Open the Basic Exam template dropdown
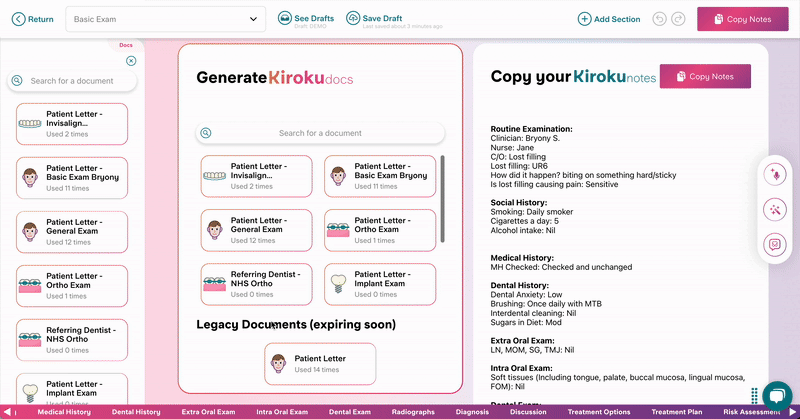Viewport: 800px width, 419px height. [165, 19]
